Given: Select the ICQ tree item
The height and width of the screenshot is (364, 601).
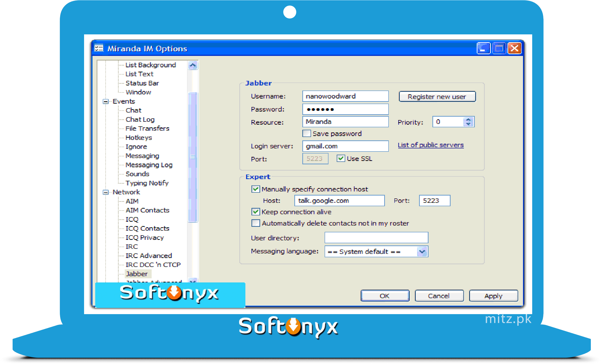Looking at the screenshot, I should (x=132, y=220).
